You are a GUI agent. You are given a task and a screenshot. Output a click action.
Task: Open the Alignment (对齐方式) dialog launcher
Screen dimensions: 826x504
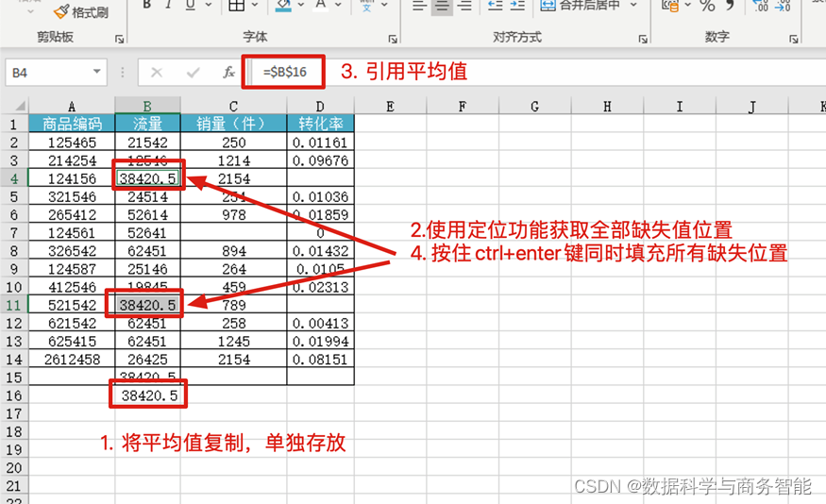(643, 39)
